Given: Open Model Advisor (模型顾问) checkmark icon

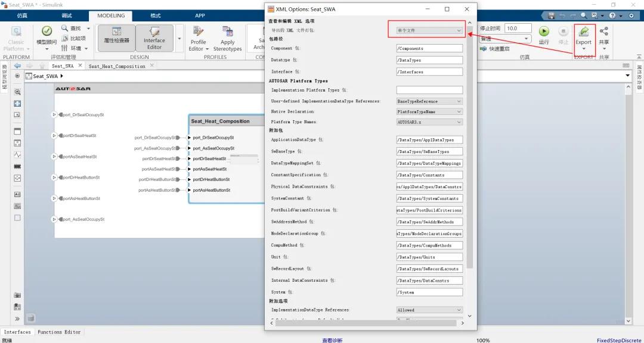Looking at the screenshot, I should click(47, 32).
